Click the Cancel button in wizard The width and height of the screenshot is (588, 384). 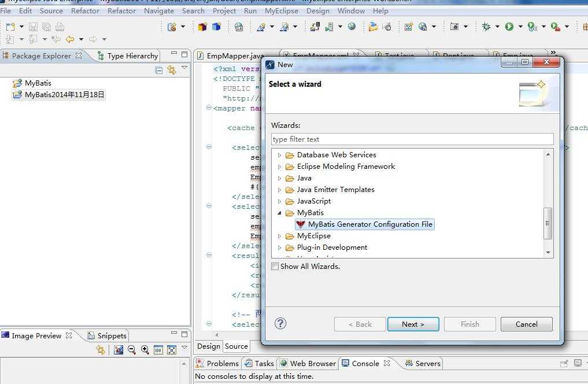click(x=526, y=324)
